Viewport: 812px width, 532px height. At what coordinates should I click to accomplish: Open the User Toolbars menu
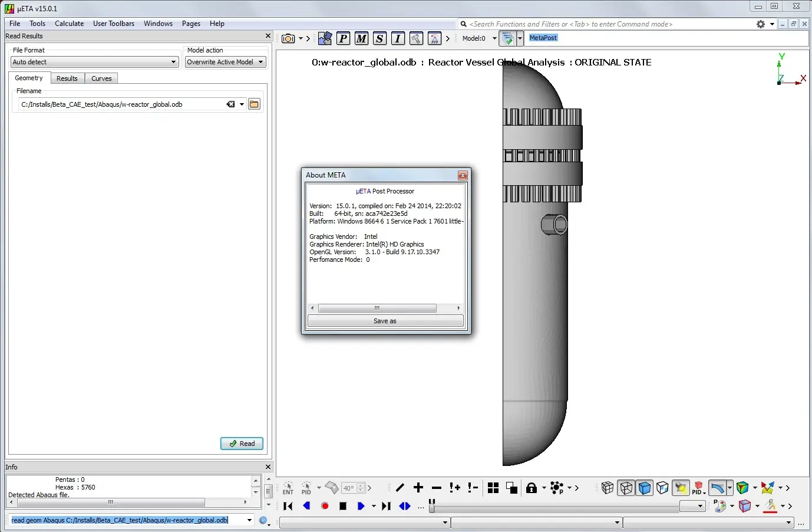[114, 24]
